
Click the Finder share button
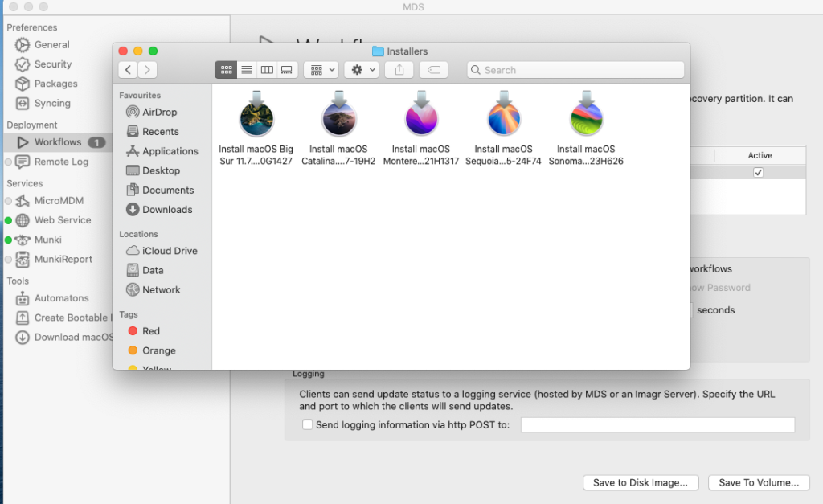pos(399,70)
